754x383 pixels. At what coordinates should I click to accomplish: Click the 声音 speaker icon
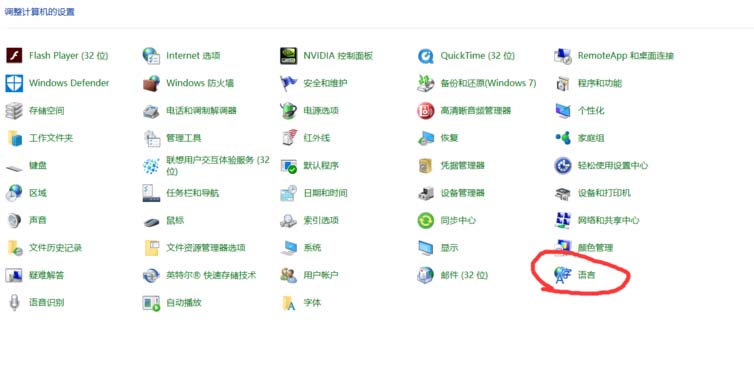tap(14, 220)
